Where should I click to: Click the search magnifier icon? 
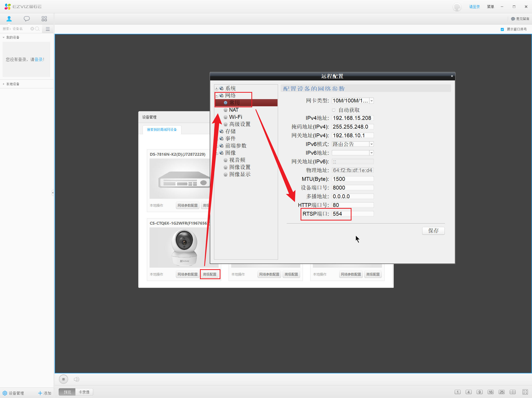coord(37,29)
